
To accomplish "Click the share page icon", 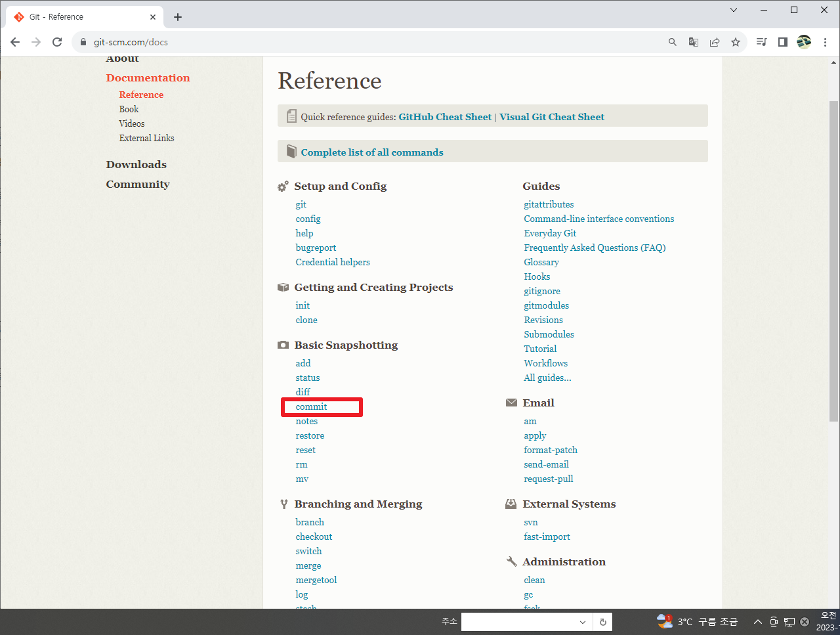I will coord(715,42).
